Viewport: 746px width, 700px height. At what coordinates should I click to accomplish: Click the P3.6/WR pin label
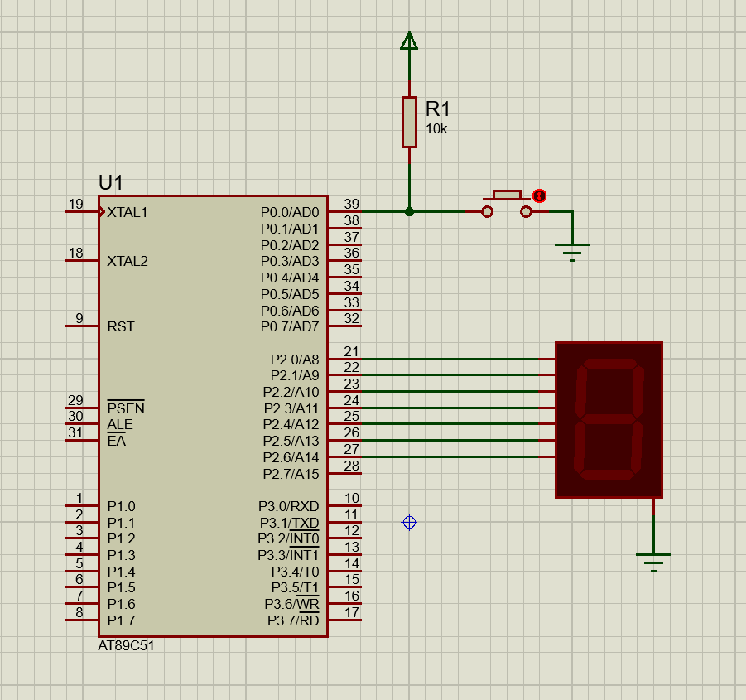(291, 605)
